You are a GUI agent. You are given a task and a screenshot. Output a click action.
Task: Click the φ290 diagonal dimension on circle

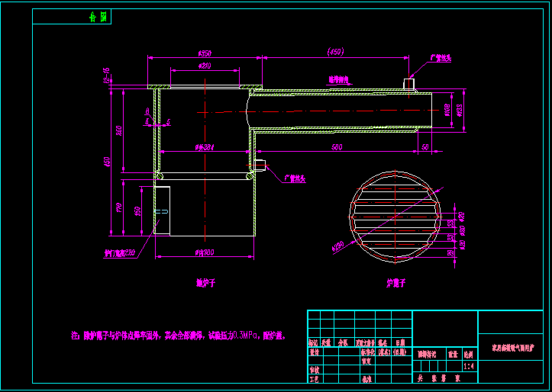click(x=337, y=246)
